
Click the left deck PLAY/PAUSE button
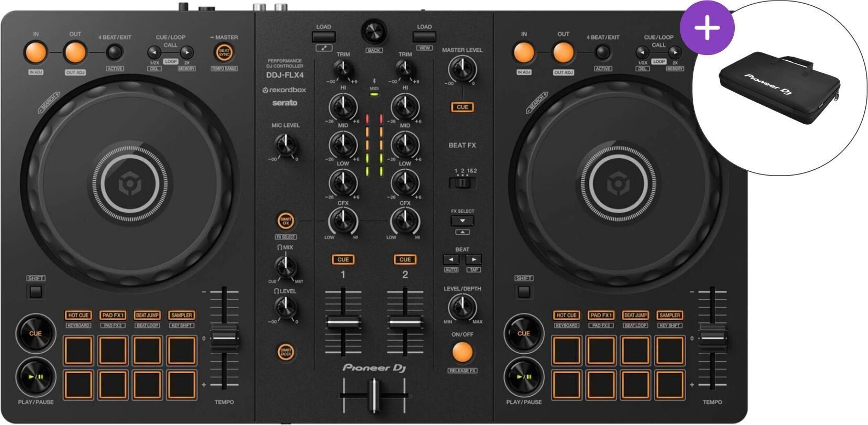(35, 376)
